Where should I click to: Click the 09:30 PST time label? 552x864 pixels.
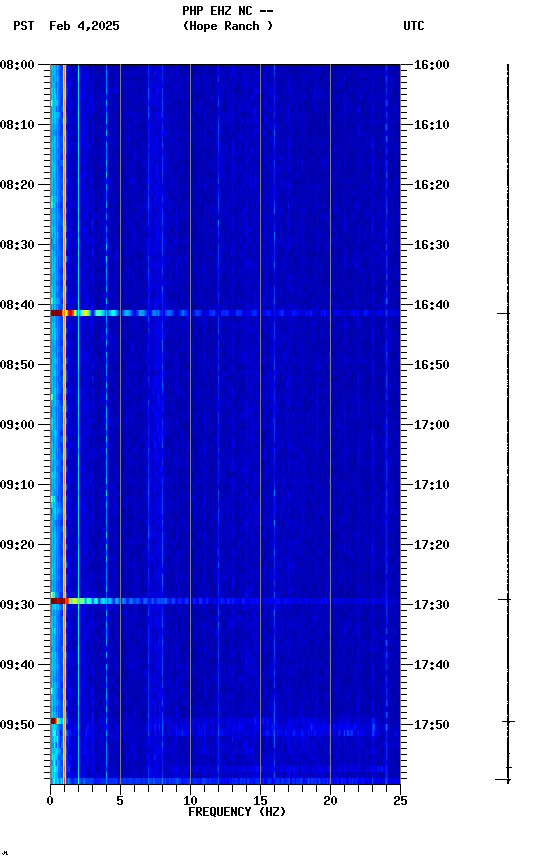tap(17, 605)
